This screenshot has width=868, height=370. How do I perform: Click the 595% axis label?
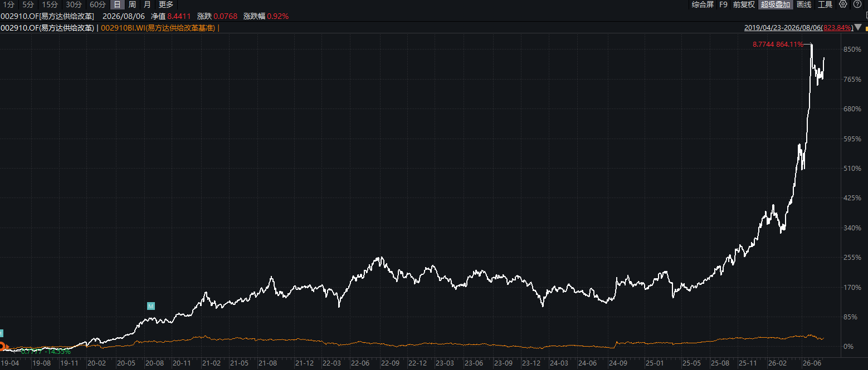tap(852, 139)
